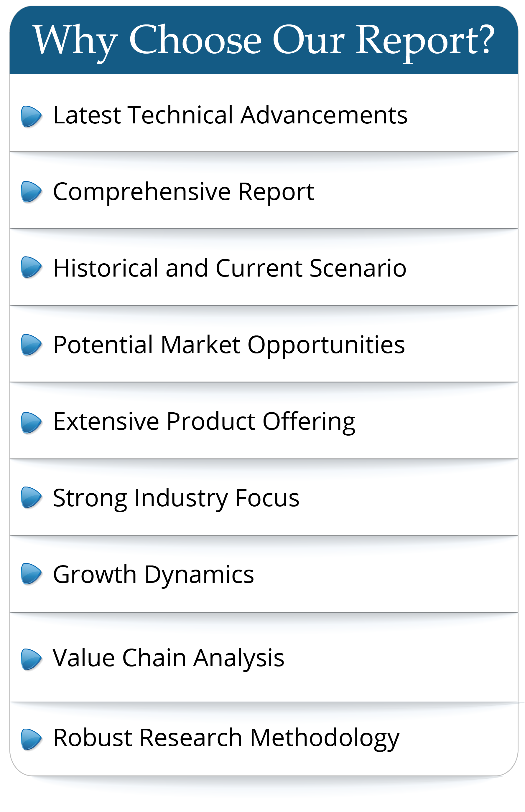Select the Comprehensive Report text
The width and height of the screenshot is (525, 812).
point(183,191)
